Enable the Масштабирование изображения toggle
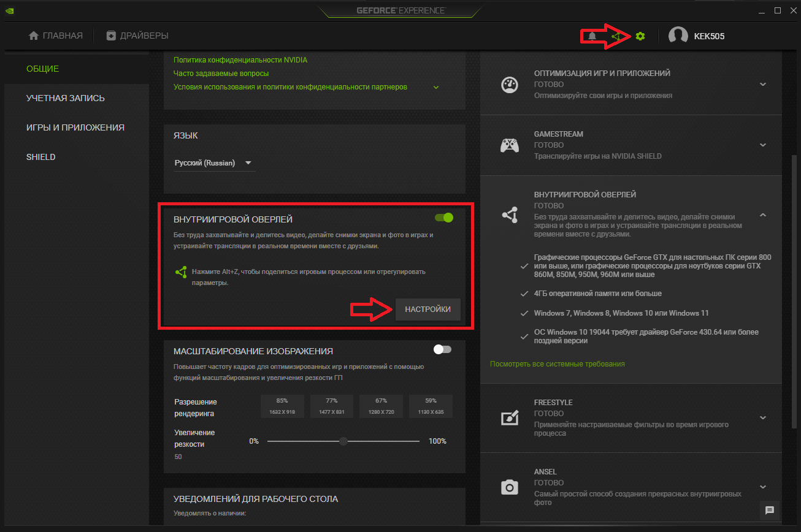 (x=442, y=349)
